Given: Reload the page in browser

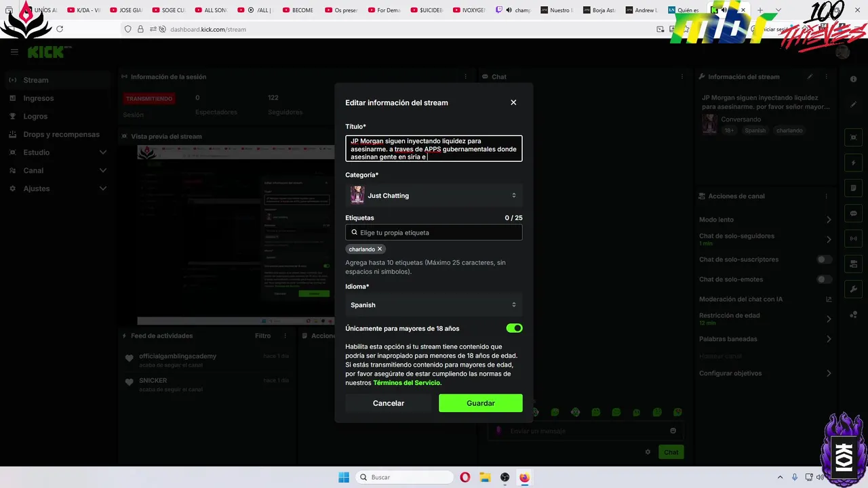Looking at the screenshot, I should (60, 29).
